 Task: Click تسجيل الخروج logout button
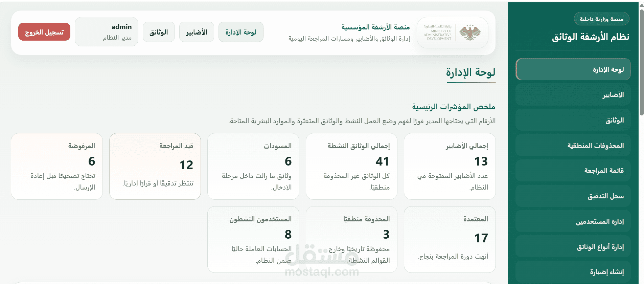click(x=44, y=32)
